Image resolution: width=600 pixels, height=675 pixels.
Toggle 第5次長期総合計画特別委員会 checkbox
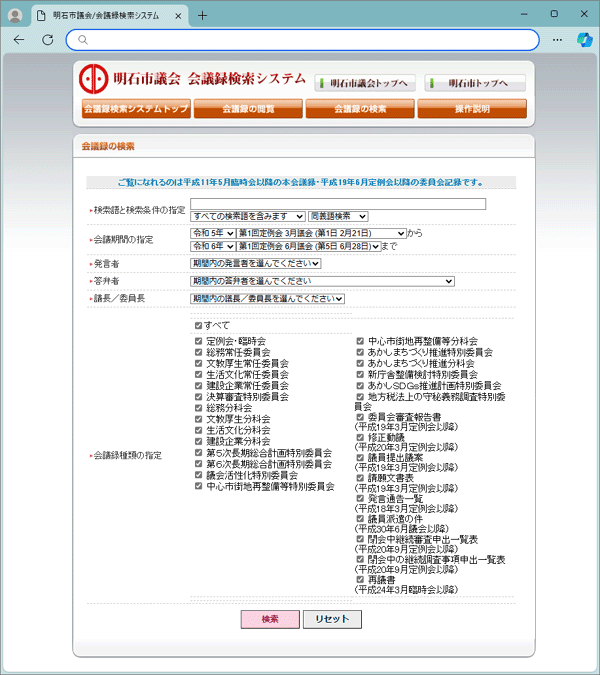click(198, 452)
